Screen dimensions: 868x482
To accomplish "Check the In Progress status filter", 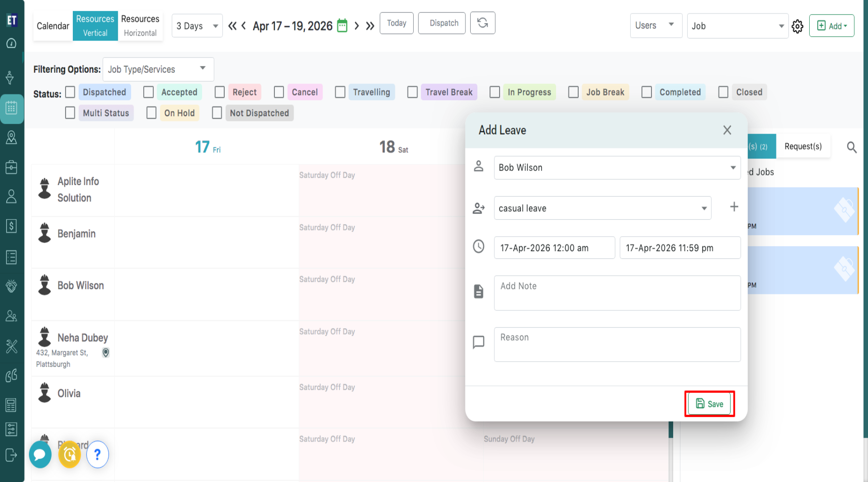I will tap(495, 92).
